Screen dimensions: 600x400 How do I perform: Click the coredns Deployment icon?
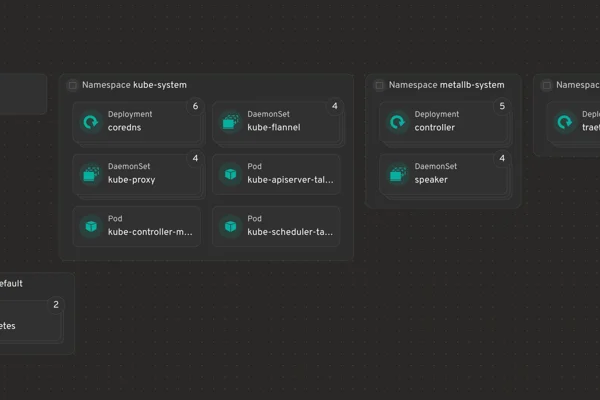click(x=90, y=122)
